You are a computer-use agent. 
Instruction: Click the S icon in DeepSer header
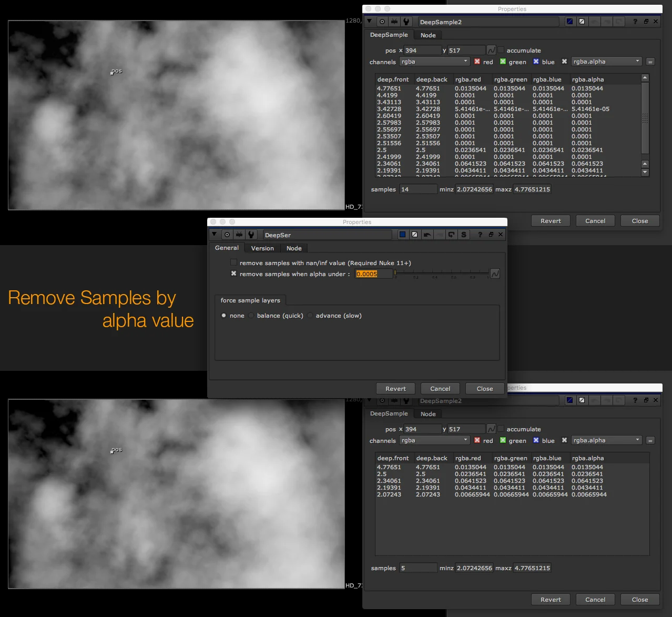(463, 235)
